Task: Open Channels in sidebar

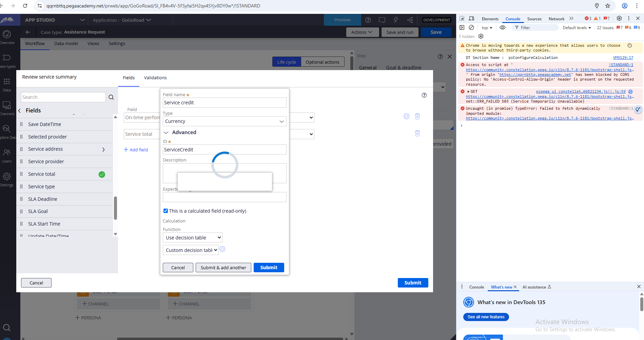Action: pos(7,105)
